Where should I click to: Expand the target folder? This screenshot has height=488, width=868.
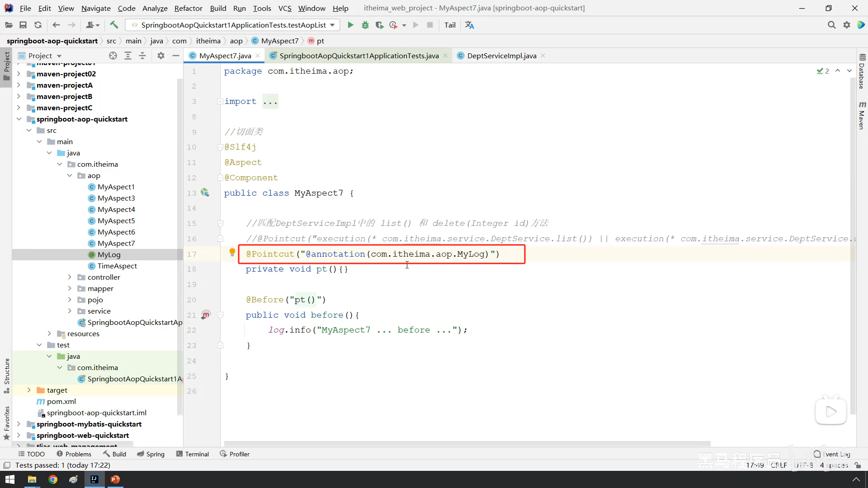pos(29,390)
